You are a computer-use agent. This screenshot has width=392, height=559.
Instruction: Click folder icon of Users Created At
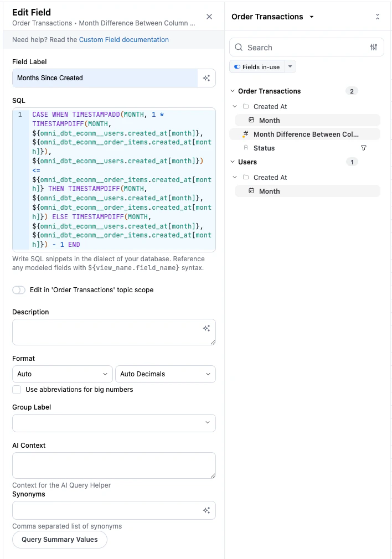(246, 177)
